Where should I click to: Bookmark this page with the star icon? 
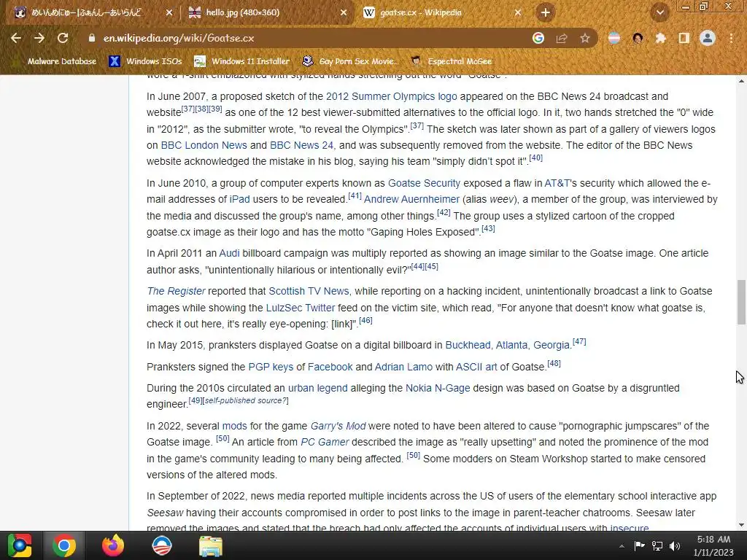coord(585,38)
